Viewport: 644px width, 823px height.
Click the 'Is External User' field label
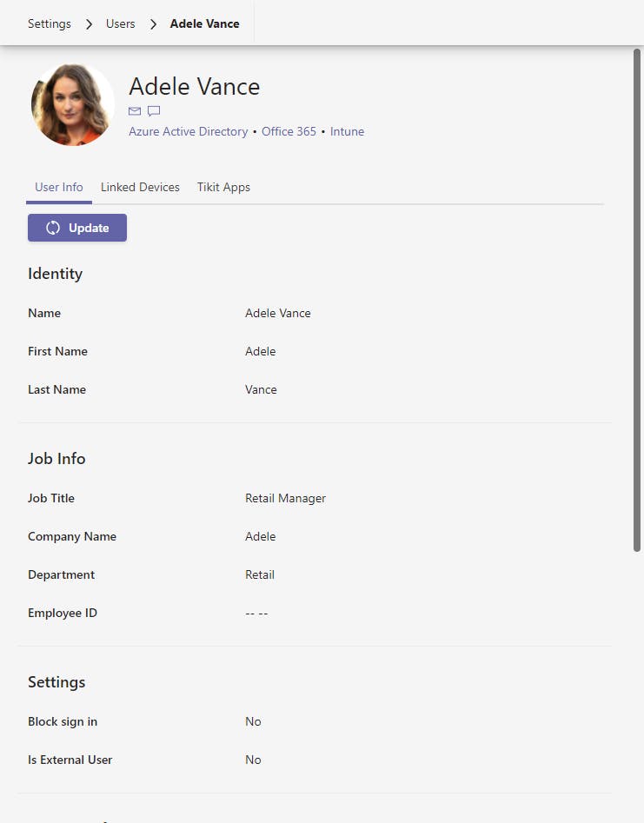pos(70,760)
